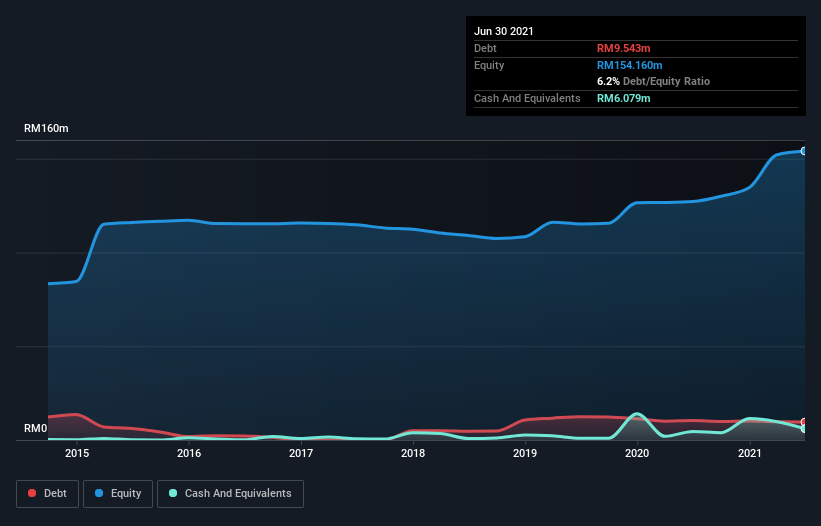Select the blue Equity endpoint marker at Jun 2021
Image resolution: width=821 pixels, height=526 pixels.
[x=804, y=151]
